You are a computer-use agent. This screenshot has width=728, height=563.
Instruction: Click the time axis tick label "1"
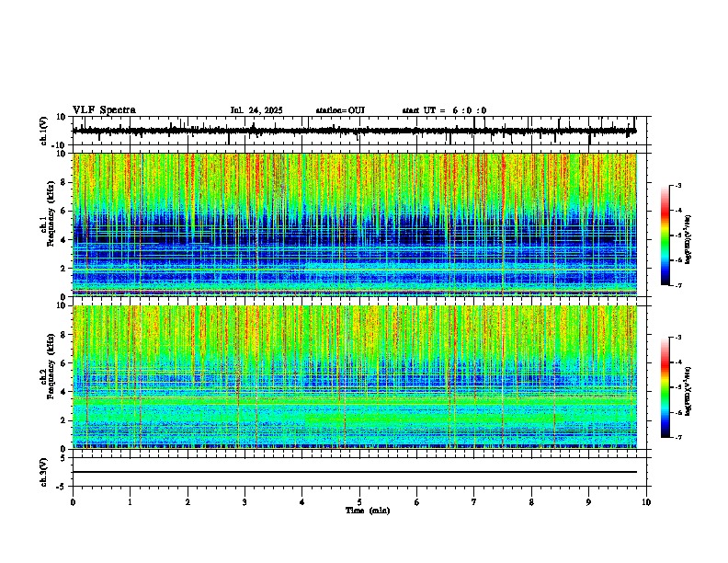130,502
